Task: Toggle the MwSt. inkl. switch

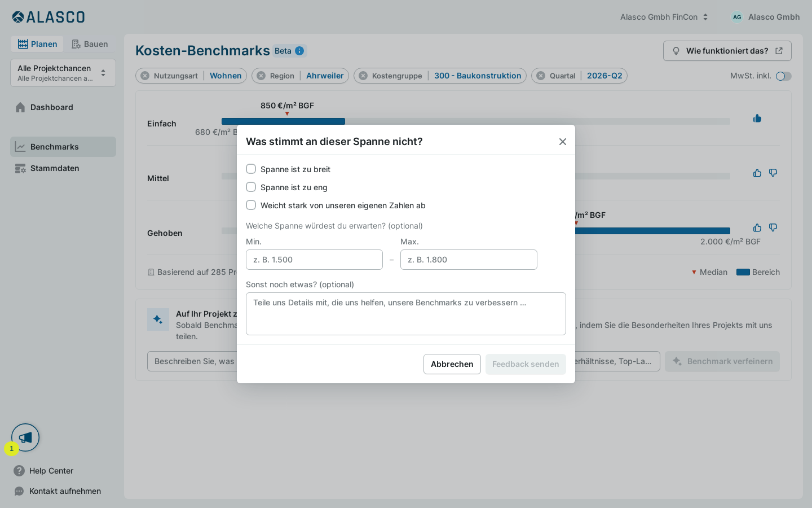Action: [784, 76]
